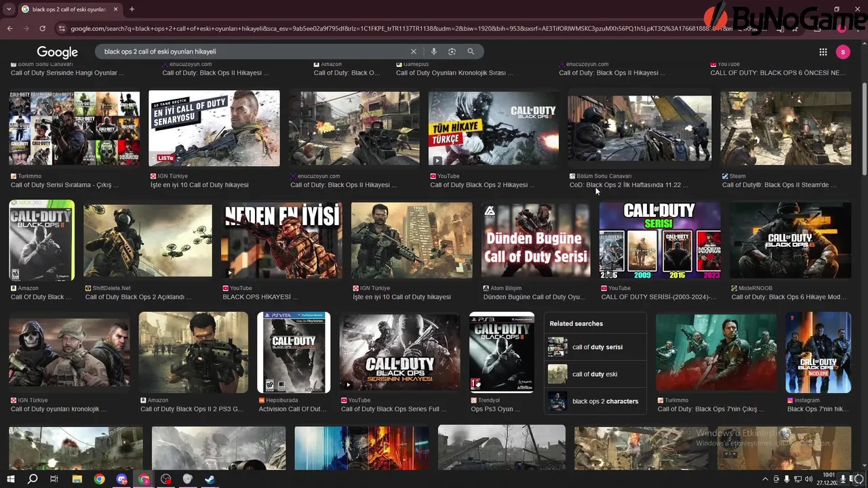This screenshot has width=868, height=488.
Task: Open 'CoD: Black Ops 2 İlk Haftasında' link
Action: tap(629, 185)
